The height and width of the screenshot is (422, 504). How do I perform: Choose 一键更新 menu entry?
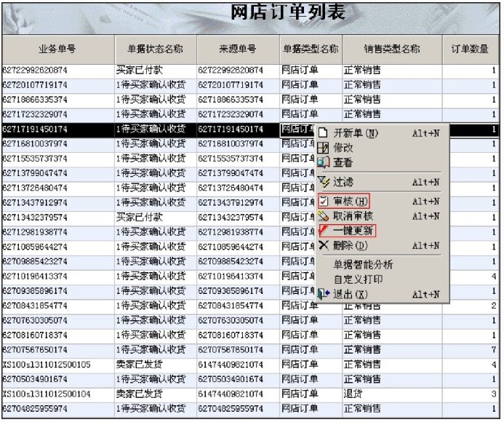[382, 231]
